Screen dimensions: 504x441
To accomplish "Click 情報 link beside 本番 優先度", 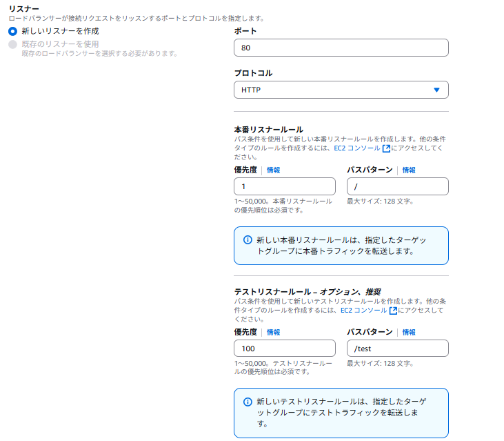I will (274, 170).
